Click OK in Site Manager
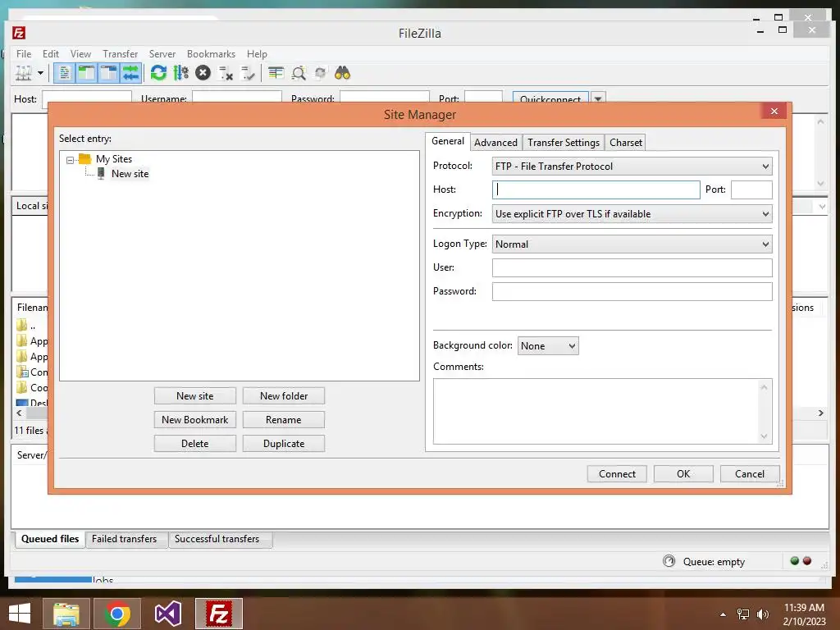This screenshot has width=840, height=630. 683,474
